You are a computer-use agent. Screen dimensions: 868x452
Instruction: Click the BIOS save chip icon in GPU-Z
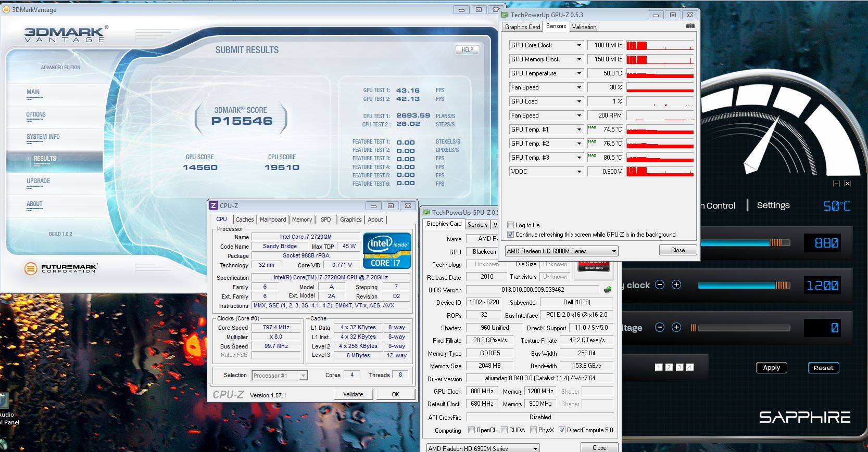[x=607, y=289]
